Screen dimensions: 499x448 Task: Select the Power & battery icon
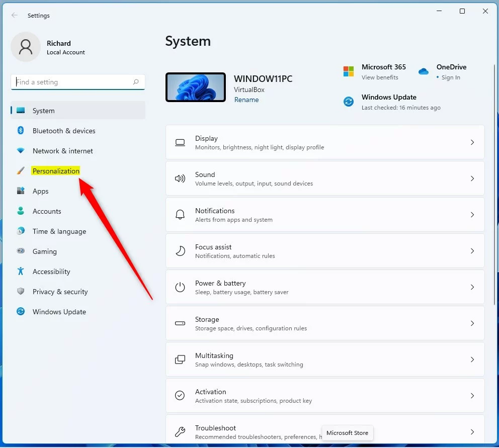(x=180, y=287)
